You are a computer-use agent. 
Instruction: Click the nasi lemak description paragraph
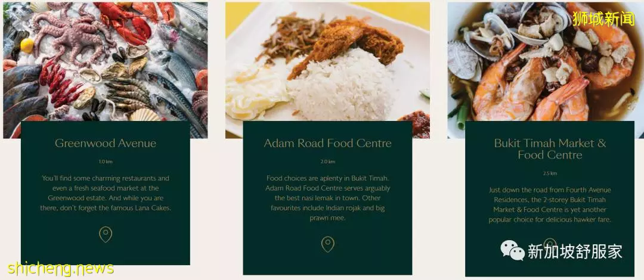click(x=327, y=198)
